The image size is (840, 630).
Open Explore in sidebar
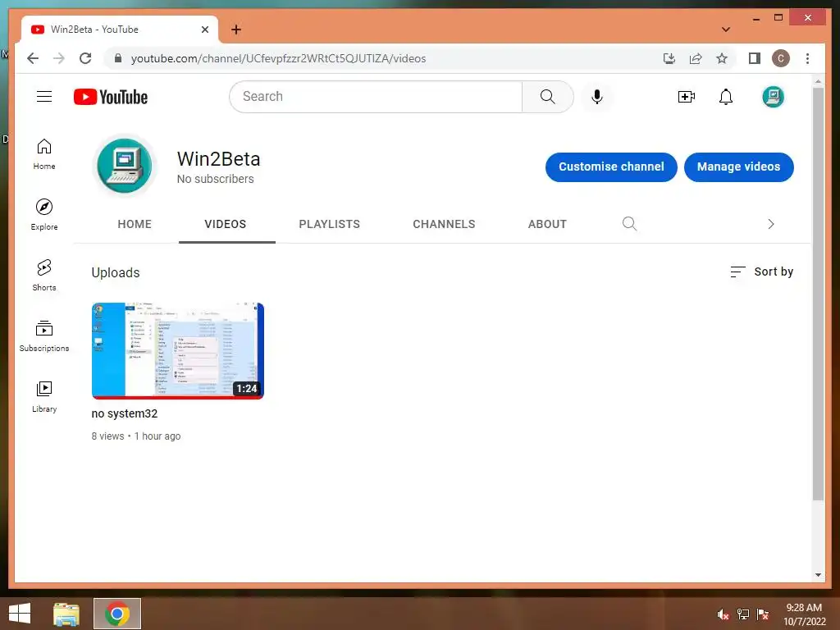44,215
